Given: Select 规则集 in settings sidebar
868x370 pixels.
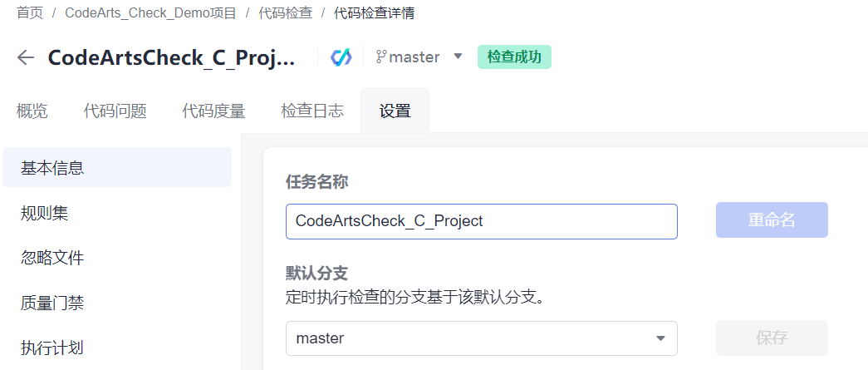Looking at the screenshot, I should 44,213.
